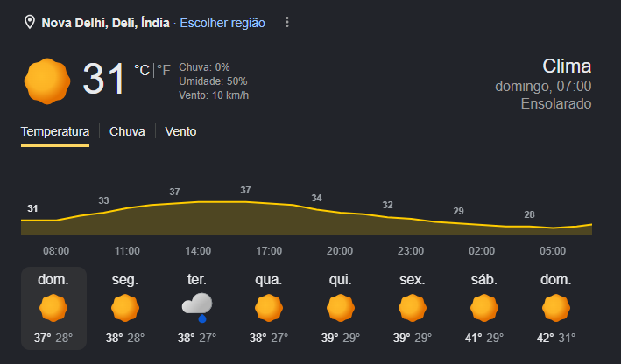Switch units to °F
The height and width of the screenshot is (364, 621).
click(164, 70)
